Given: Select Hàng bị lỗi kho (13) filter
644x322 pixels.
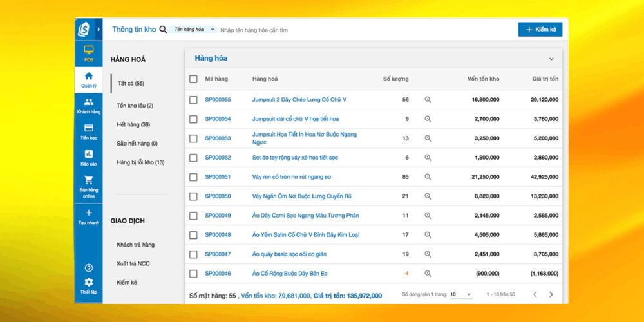Looking at the screenshot, I should click(140, 162).
